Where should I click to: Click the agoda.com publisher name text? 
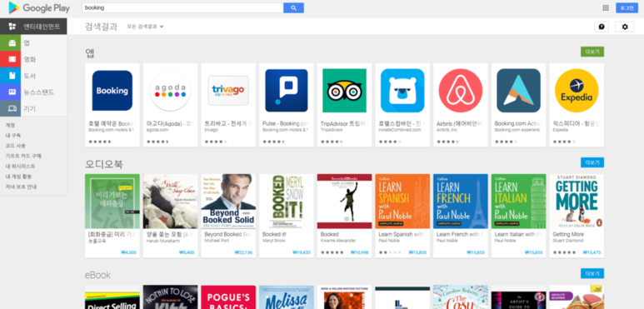click(x=157, y=130)
